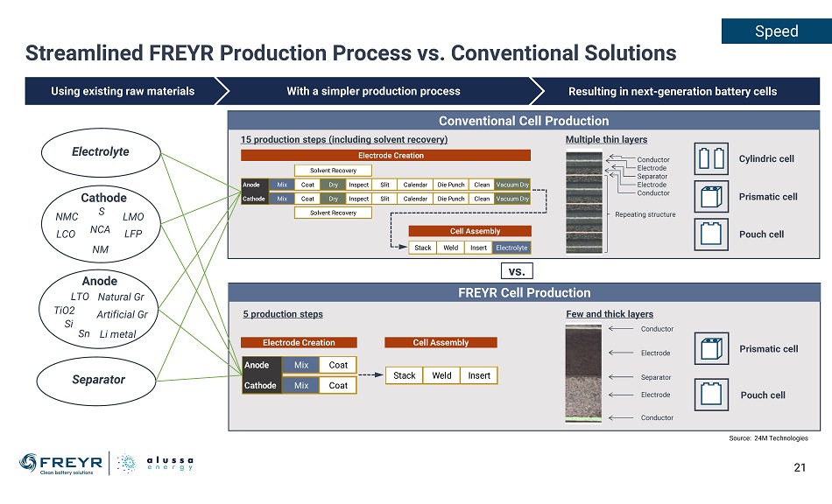Click the '5 production steps' underlined text
The image size is (832, 504).
tap(283, 314)
